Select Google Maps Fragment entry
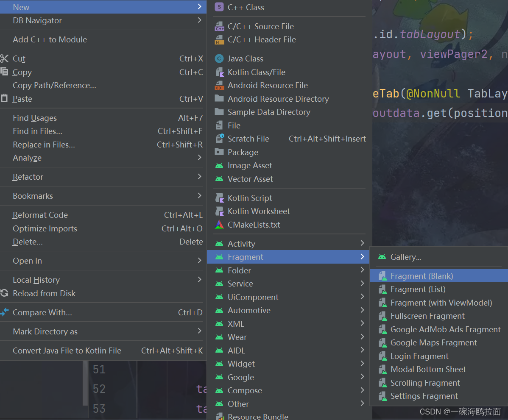 coord(438,342)
